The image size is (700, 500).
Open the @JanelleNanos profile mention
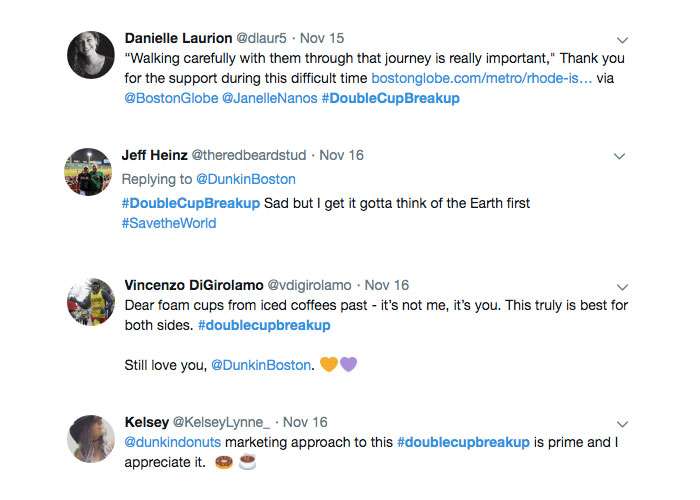[x=268, y=99]
